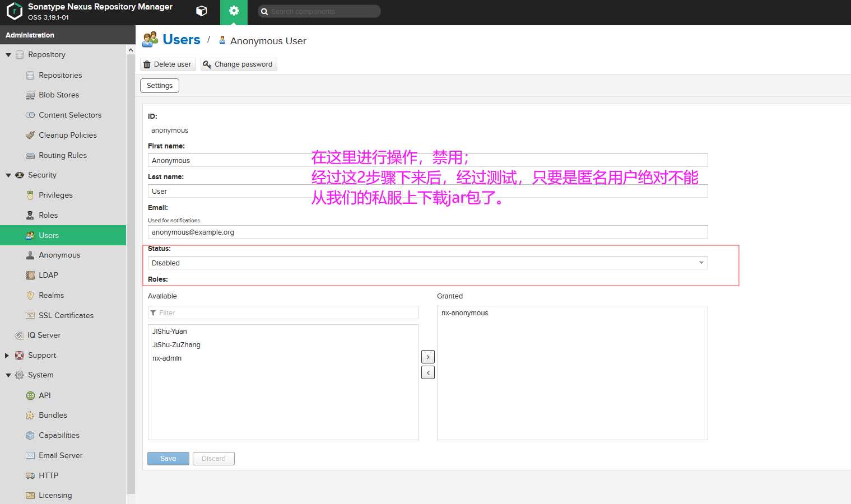851x504 pixels.
Task: Collapse the Security tree section
Action: pyautogui.click(x=8, y=175)
